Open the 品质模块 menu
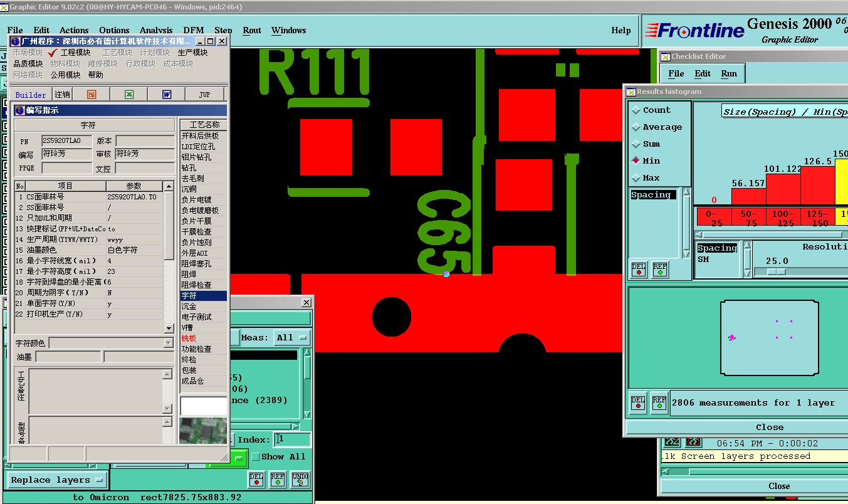Viewport: 848px width, 504px height. click(x=28, y=64)
